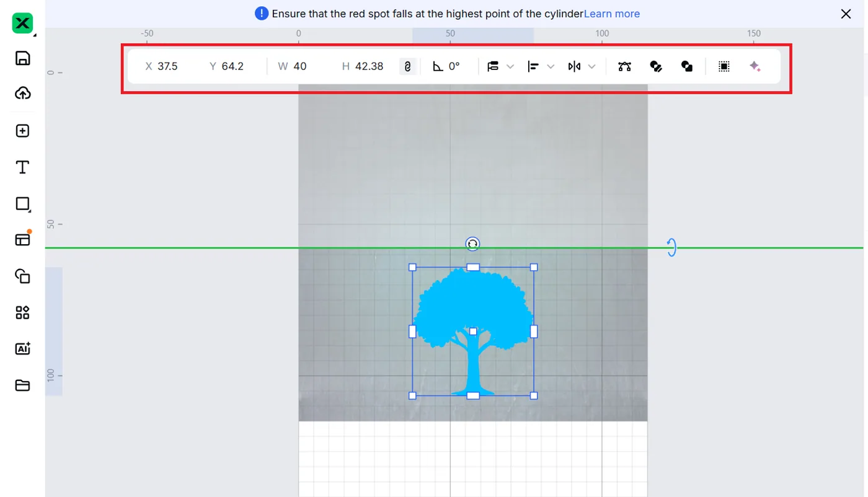Screen dimensions: 868x497
Task: Click the edit nodes vector icon
Action: tap(624, 66)
